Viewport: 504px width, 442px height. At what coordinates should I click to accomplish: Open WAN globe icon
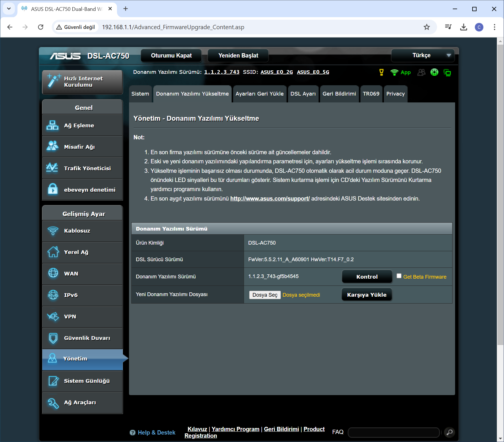pos(53,273)
